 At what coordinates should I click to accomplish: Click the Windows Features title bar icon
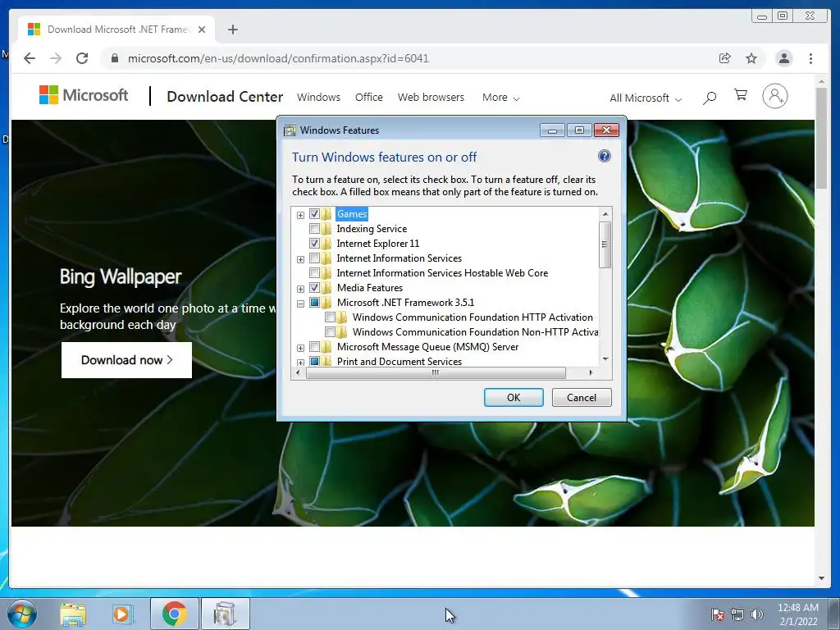[290, 130]
